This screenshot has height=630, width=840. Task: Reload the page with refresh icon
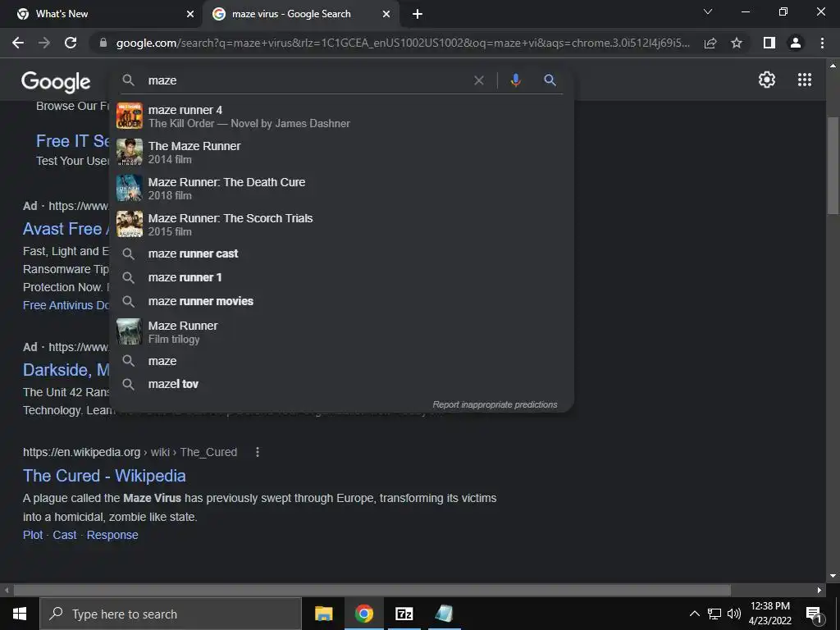(71, 43)
